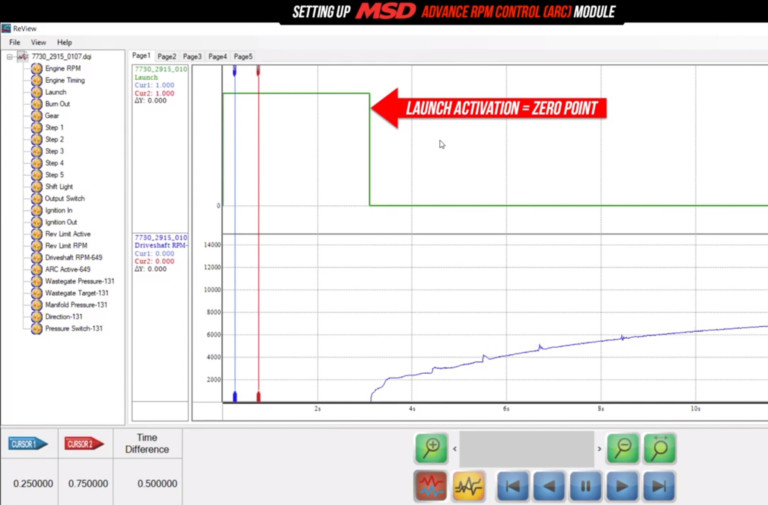Click the Burn Out channel icon

(37, 104)
